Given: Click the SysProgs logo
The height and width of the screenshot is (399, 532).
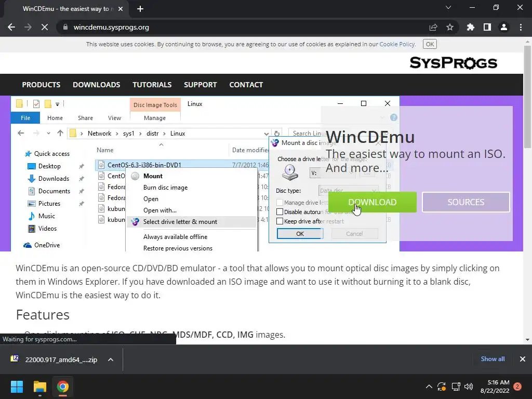Looking at the screenshot, I should 453,63.
